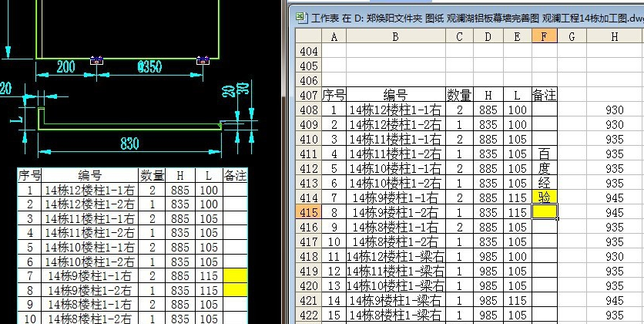Select column header B in spreadsheet
This screenshot has height=324, width=644.
tap(395, 36)
